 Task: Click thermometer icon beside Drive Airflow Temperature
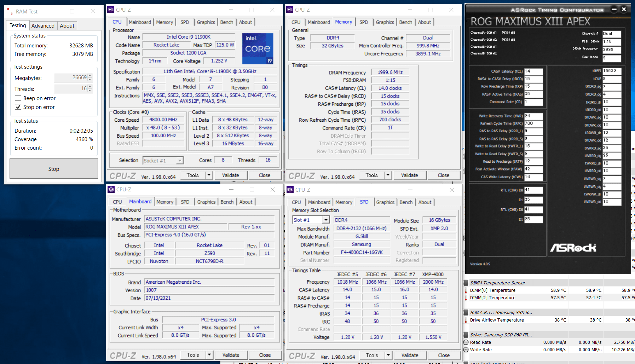coord(466,320)
